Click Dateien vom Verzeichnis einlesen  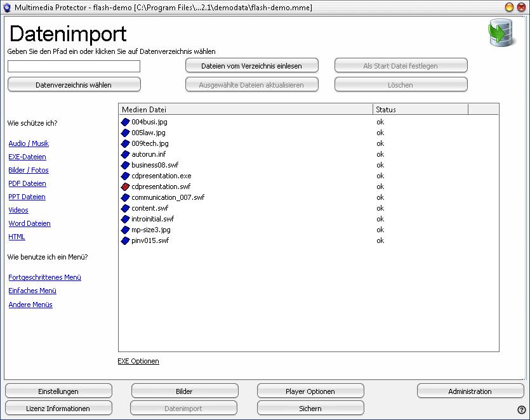[251, 66]
